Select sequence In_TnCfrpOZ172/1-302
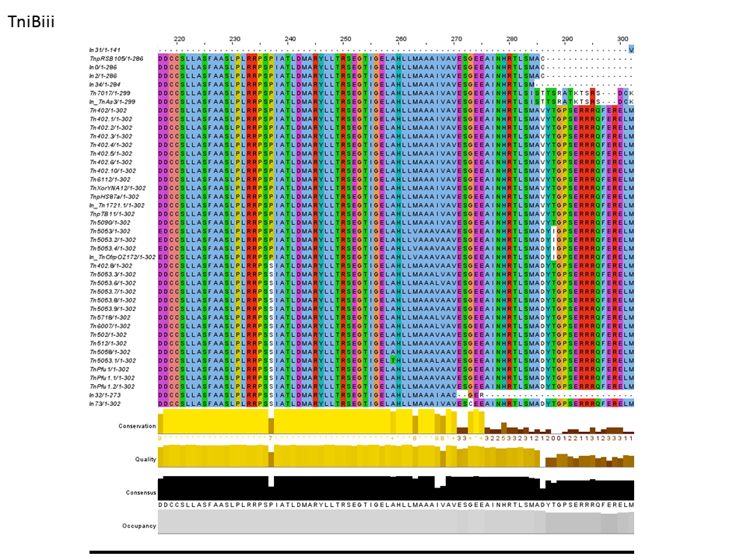 pos(123,257)
